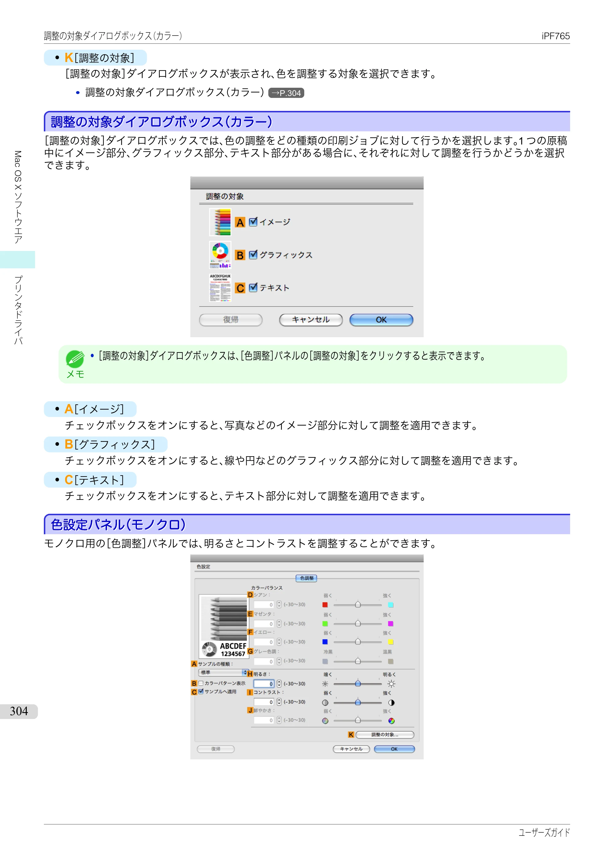This screenshot has height=868, width=614.
Task: Click the magenta swatch
Action: click(x=391, y=623)
